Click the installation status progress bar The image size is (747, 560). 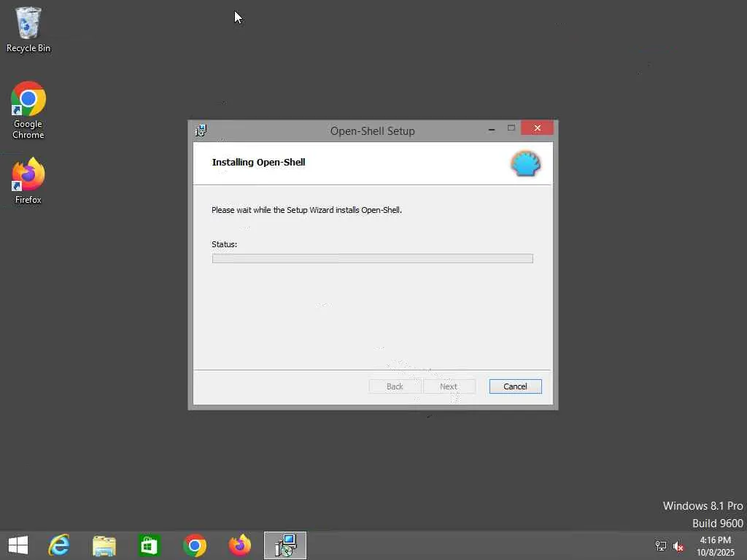(x=372, y=259)
